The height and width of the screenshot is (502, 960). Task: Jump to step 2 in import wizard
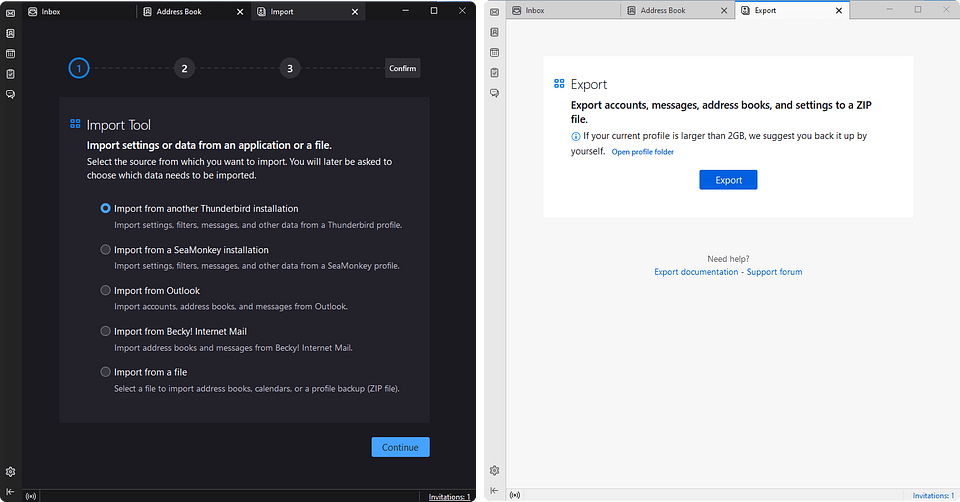pyautogui.click(x=184, y=68)
